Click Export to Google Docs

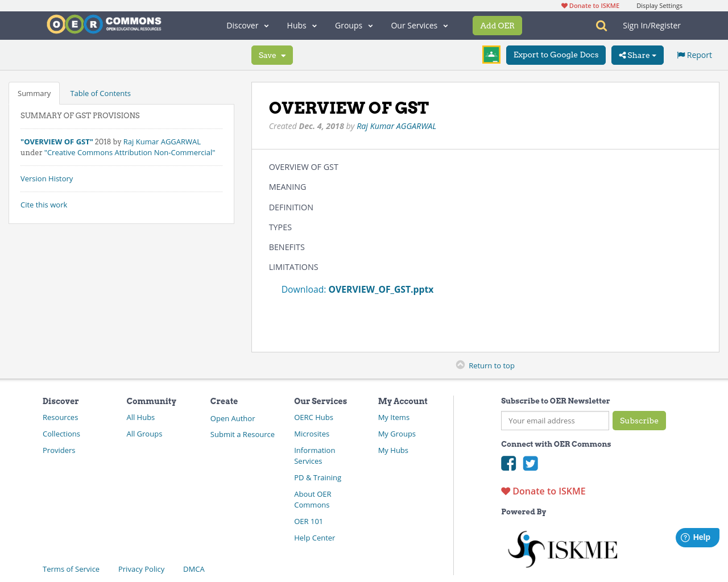point(556,55)
